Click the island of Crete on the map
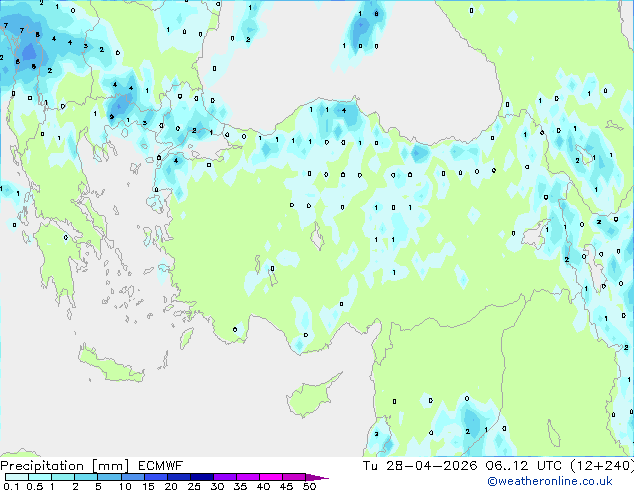Screen dimensions: 634x490 (111, 365)
